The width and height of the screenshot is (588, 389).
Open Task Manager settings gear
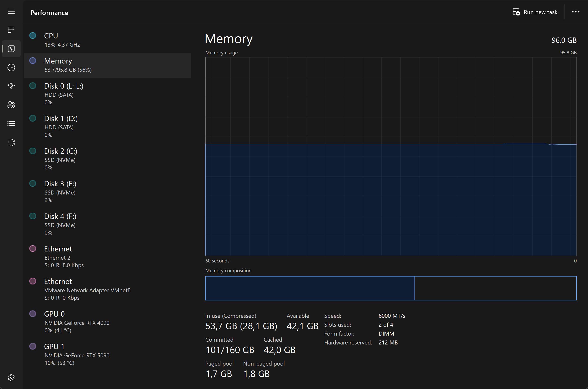point(11,378)
